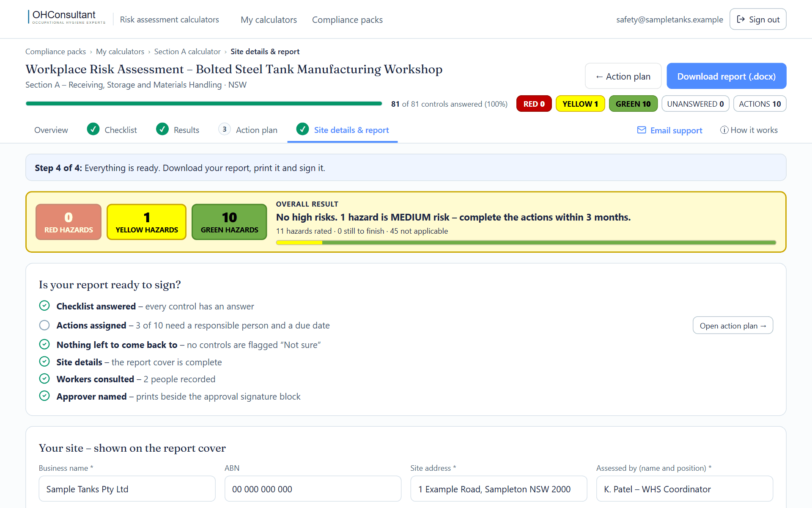Viewport: 812px width, 508px height.
Task: Click the green check icon beside Checklist tab
Action: (x=93, y=129)
